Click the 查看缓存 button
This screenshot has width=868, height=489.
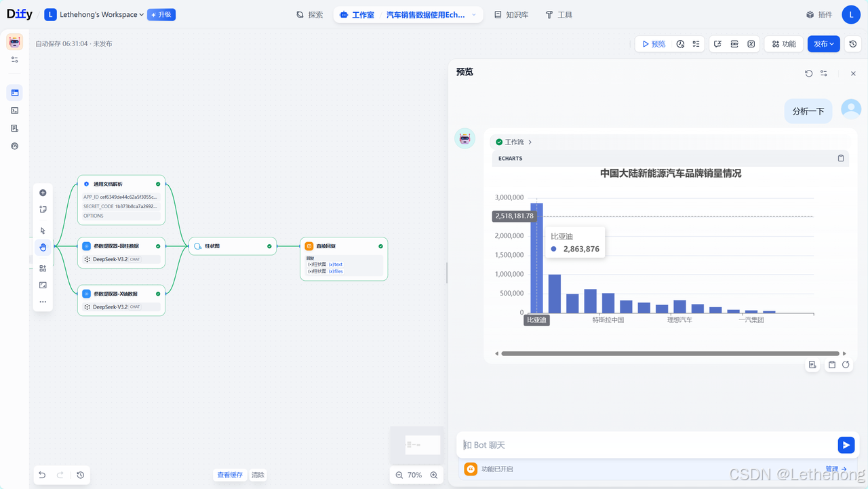click(230, 475)
